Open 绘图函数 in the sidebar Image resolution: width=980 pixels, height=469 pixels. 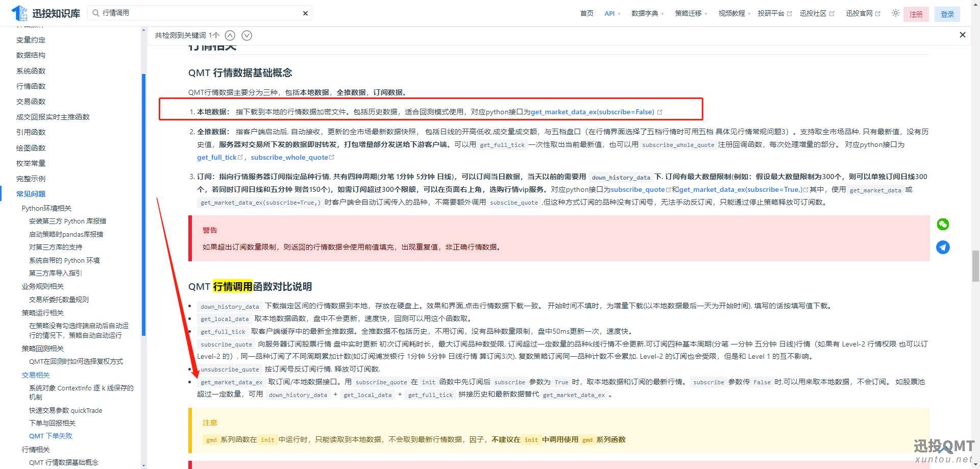coord(31,148)
